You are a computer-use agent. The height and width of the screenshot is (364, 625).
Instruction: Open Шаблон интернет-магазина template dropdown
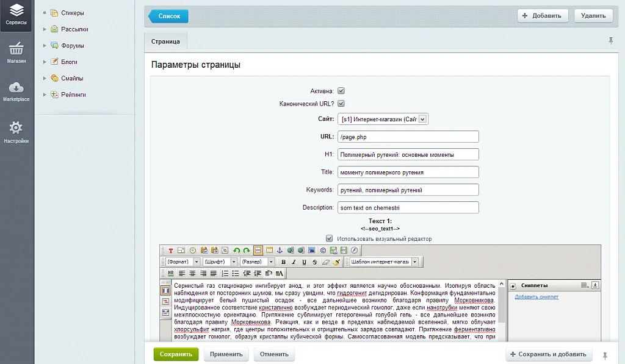384,262
